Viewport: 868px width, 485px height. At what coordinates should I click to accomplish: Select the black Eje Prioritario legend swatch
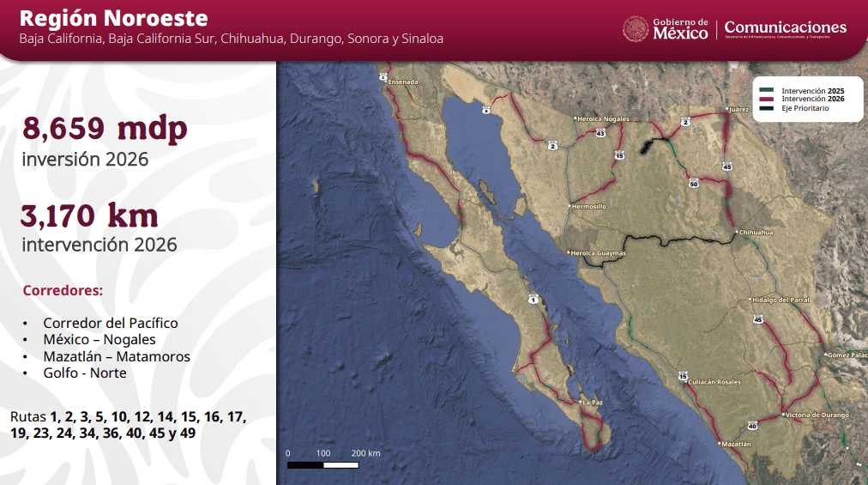[766, 109]
